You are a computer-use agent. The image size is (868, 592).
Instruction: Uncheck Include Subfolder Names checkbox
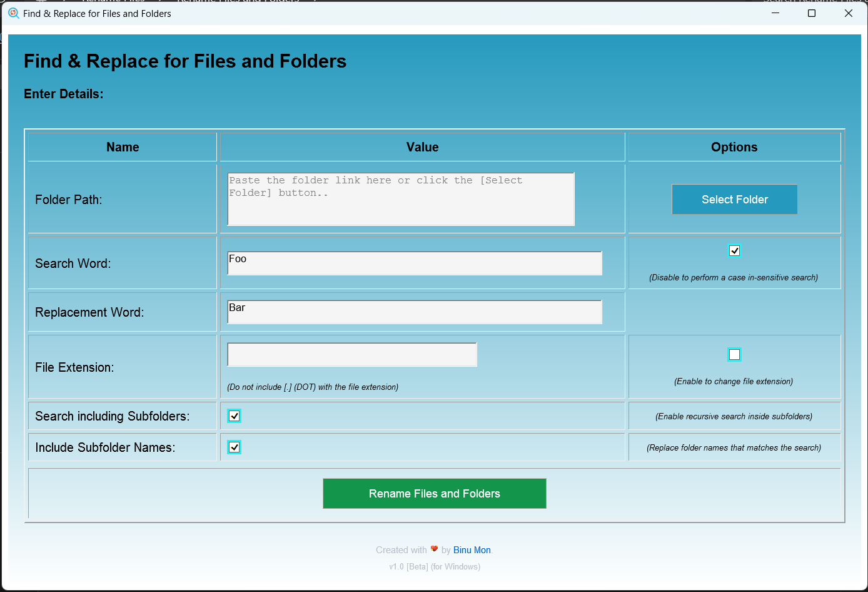234,447
